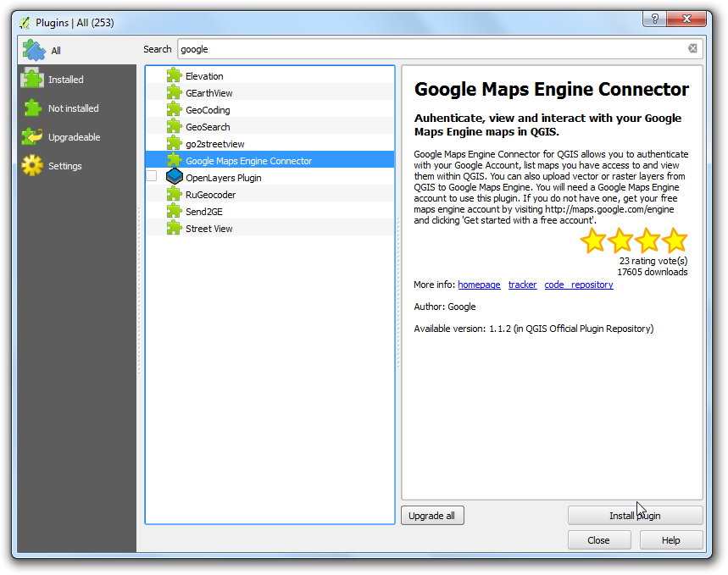Click the Elevation plugin puzzle icon
Screen dimensions: 728x575
pos(174,76)
